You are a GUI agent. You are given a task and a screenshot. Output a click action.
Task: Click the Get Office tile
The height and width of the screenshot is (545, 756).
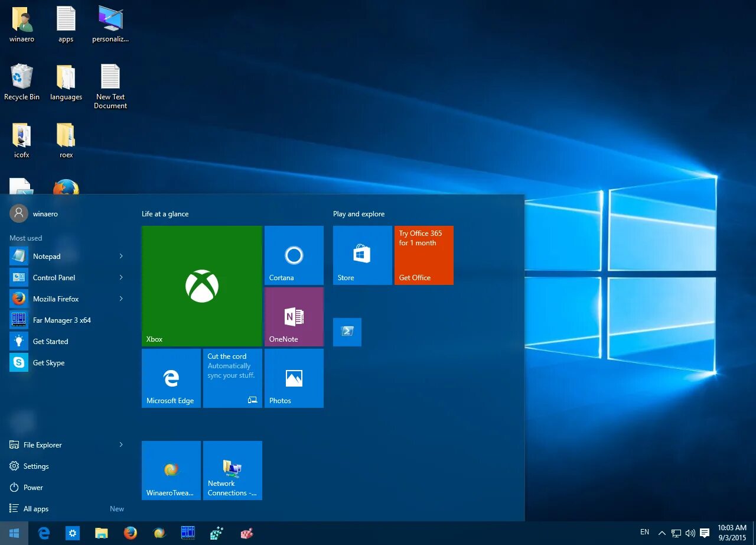424,255
